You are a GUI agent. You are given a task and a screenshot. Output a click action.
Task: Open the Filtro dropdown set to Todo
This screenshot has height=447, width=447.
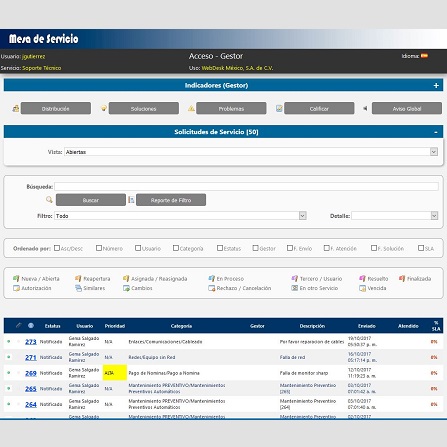pos(180,216)
